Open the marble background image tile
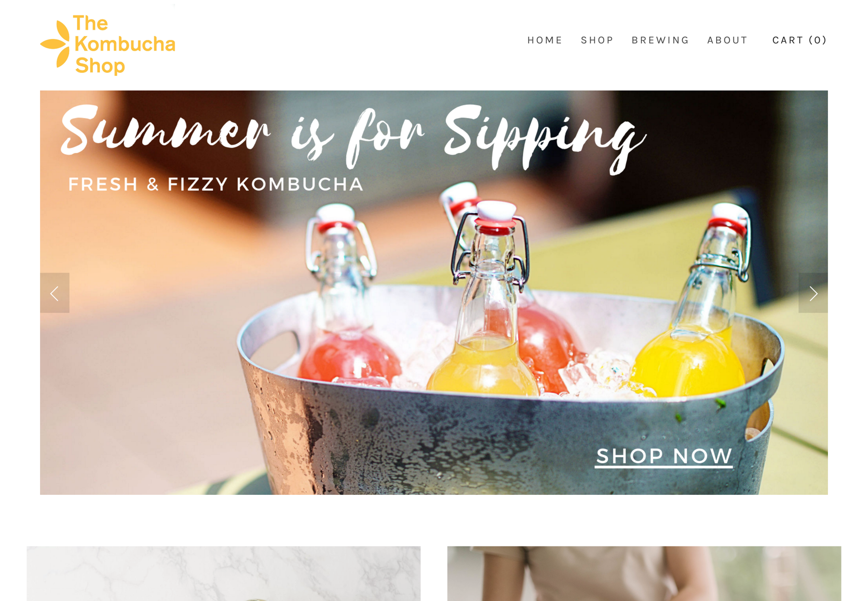This screenshot has height=601, width=868. (223, 574)
